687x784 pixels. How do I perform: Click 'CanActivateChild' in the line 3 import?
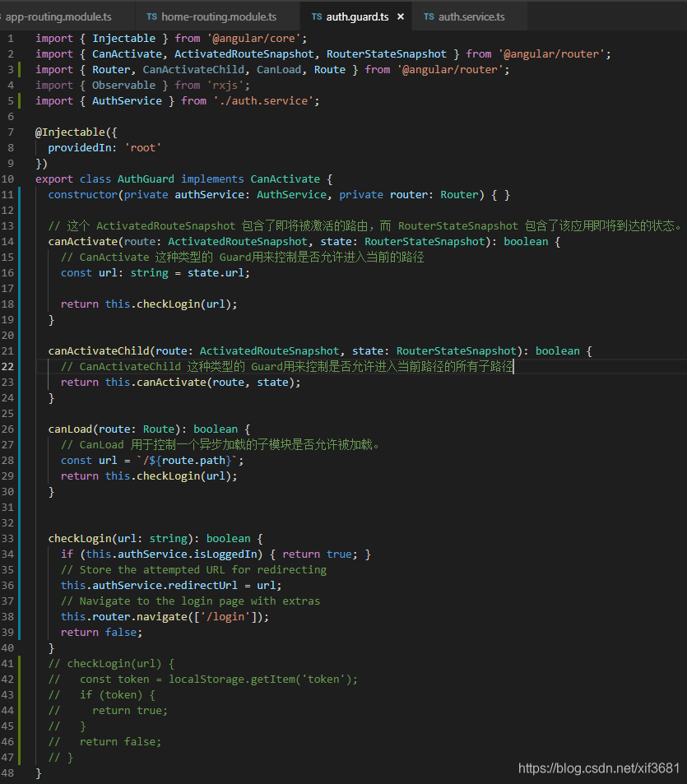point(193,69)
